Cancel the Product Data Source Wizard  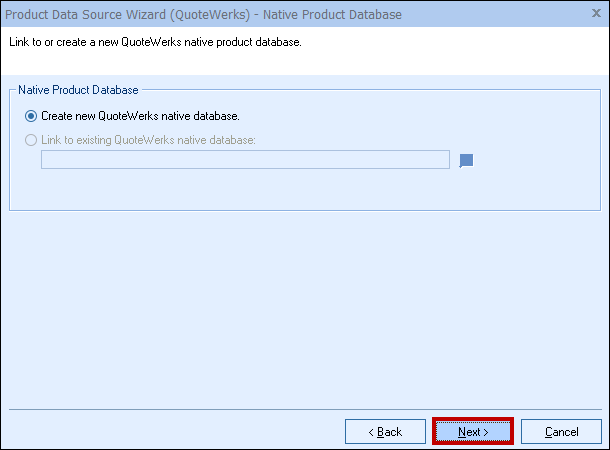point(561,431)
